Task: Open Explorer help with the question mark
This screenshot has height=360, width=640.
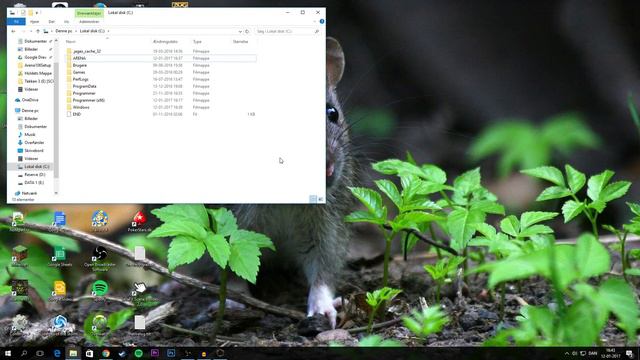Action: click(322, 21)
